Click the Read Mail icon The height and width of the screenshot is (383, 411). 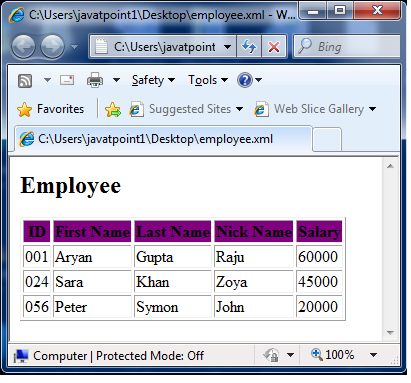point(67,80)
